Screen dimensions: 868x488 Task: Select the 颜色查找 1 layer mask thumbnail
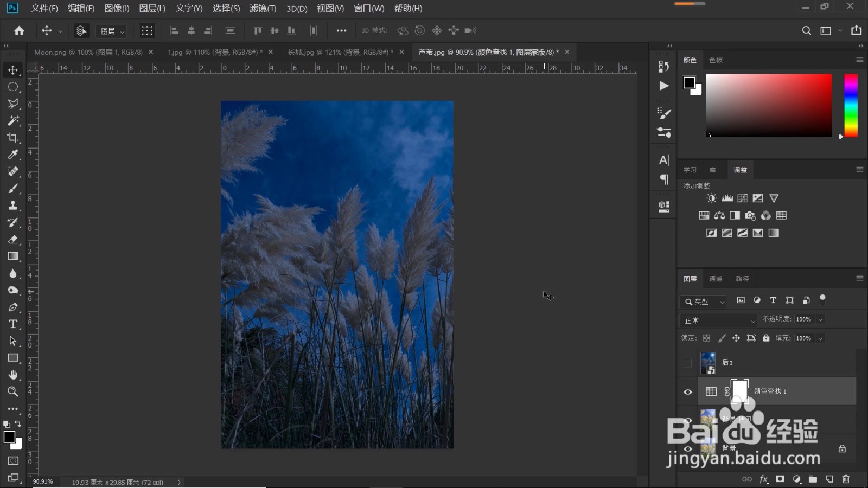click(x=739, y=391)
